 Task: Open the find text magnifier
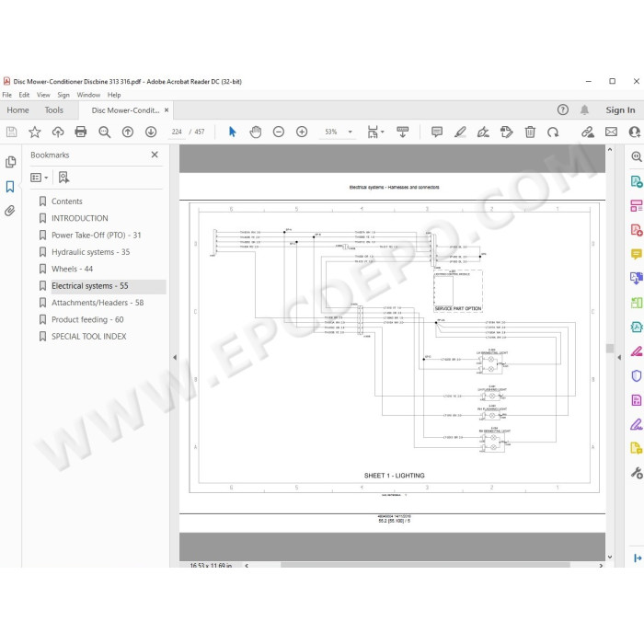[x=104, y=132]
